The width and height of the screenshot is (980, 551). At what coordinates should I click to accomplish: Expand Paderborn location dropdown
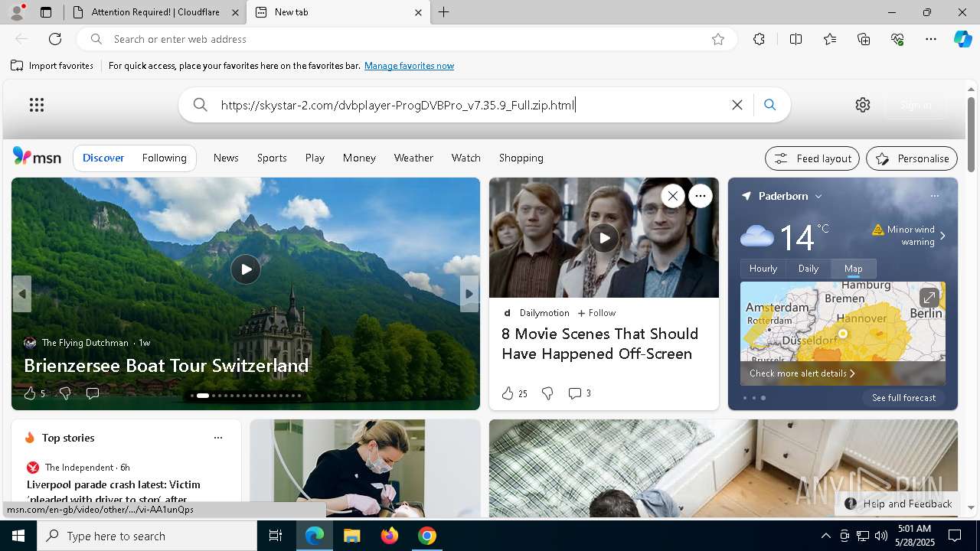[818, 197]
